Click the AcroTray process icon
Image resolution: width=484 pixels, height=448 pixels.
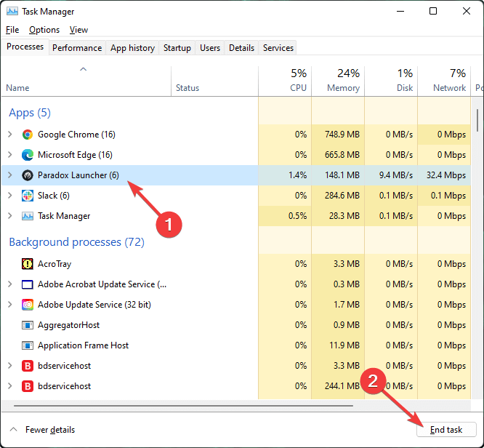tap(28, 264)
